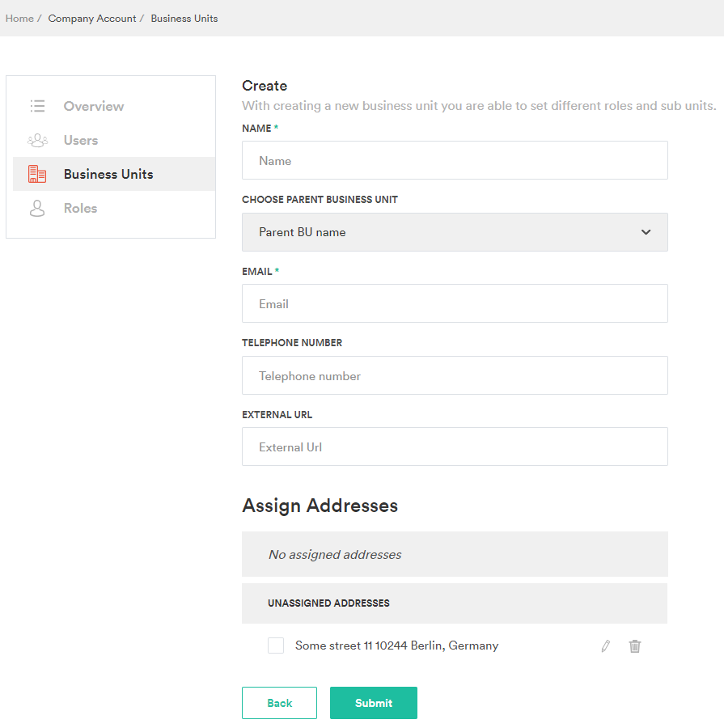The image size is (724, 728).
Task: Click the Overview list icon in sidebar
Action: [38, 106]
